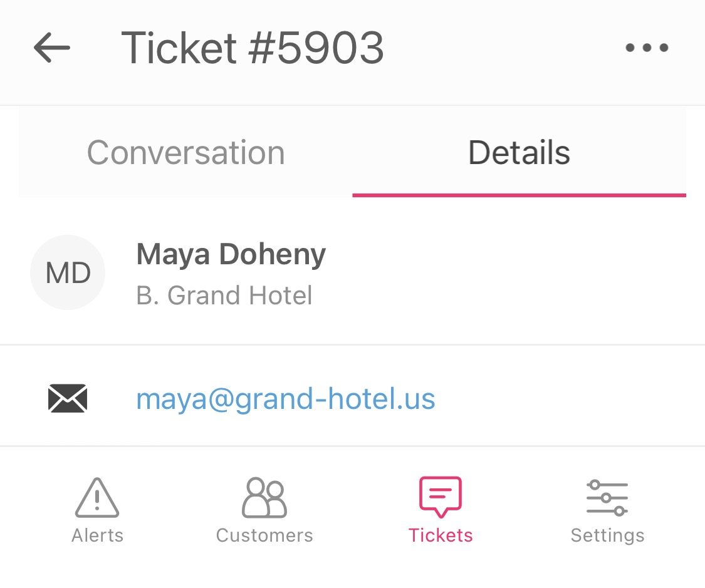This screenshot has width=705, height=588.
Task: Open the three-dot more options menu
Action: 647,48
